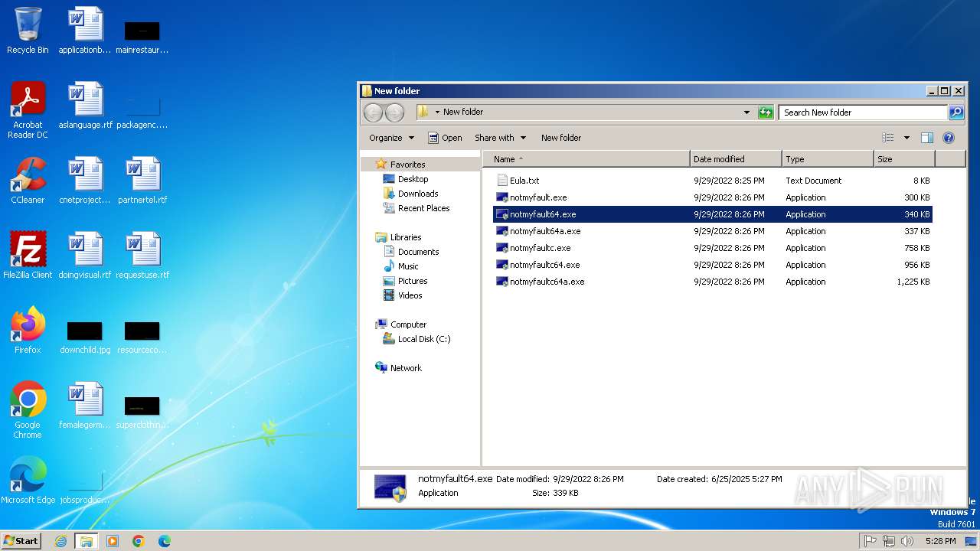
Task: Select notmyfault64.exe in file list
Action: [x=713, y=214]
